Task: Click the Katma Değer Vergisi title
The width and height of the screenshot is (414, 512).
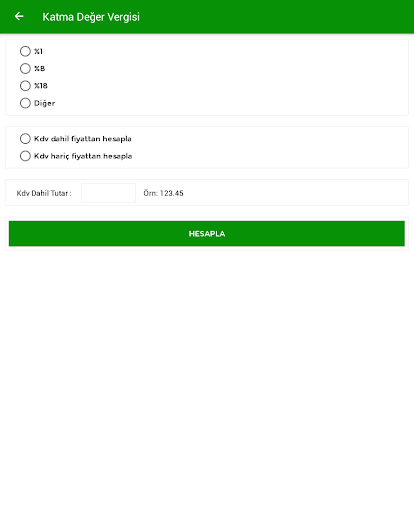Action: tap(91, 17)
